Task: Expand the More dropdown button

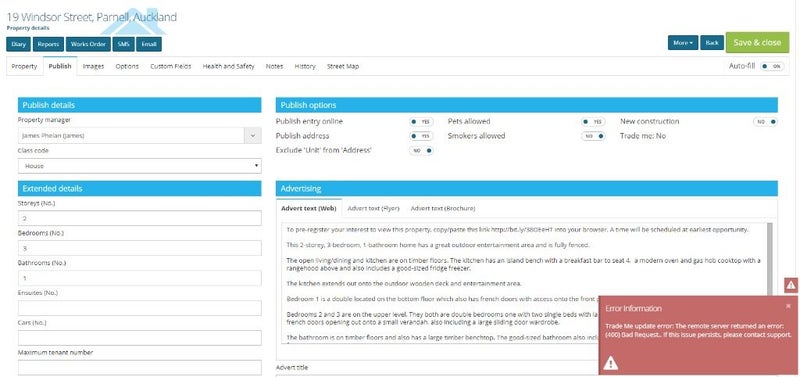Action: tap(683, 43)
